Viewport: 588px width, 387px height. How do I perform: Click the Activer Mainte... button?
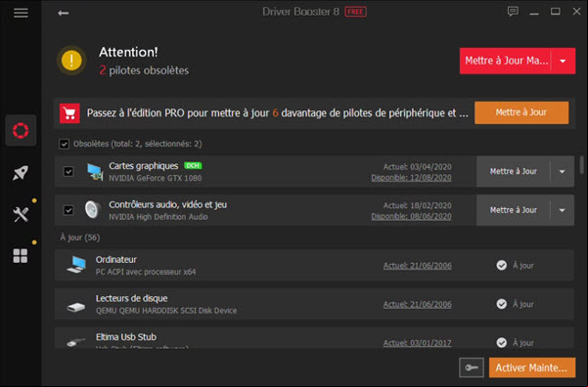[532, 367]
